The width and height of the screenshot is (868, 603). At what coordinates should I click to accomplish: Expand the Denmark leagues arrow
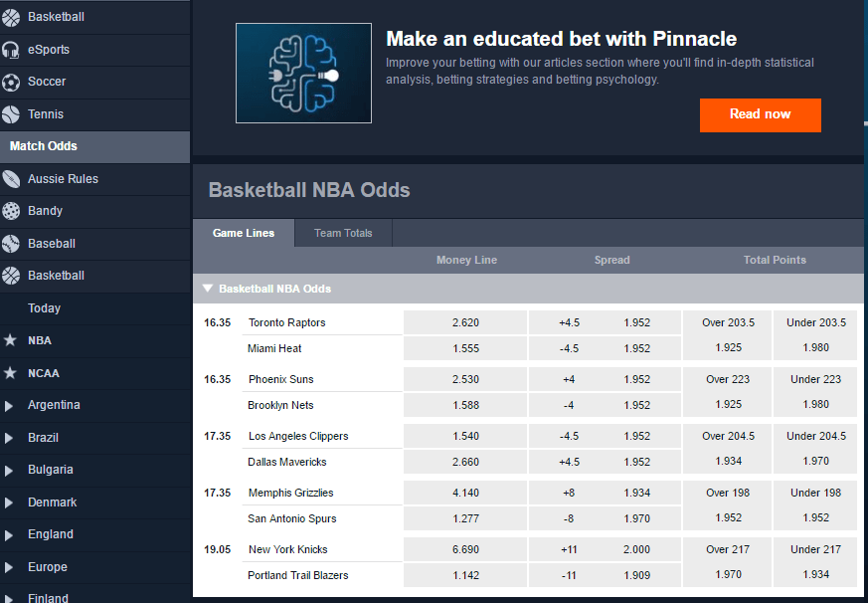pyautogui.click(x=8, y=502)
